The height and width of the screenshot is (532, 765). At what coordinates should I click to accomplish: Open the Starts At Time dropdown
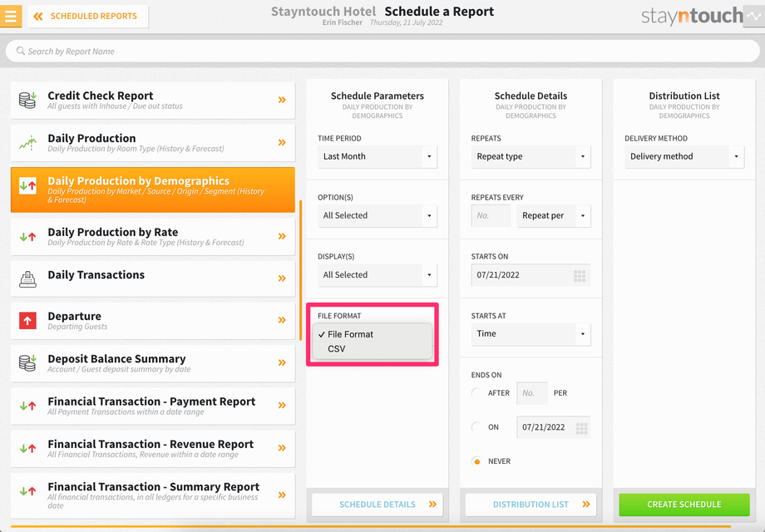coord(531,334)
